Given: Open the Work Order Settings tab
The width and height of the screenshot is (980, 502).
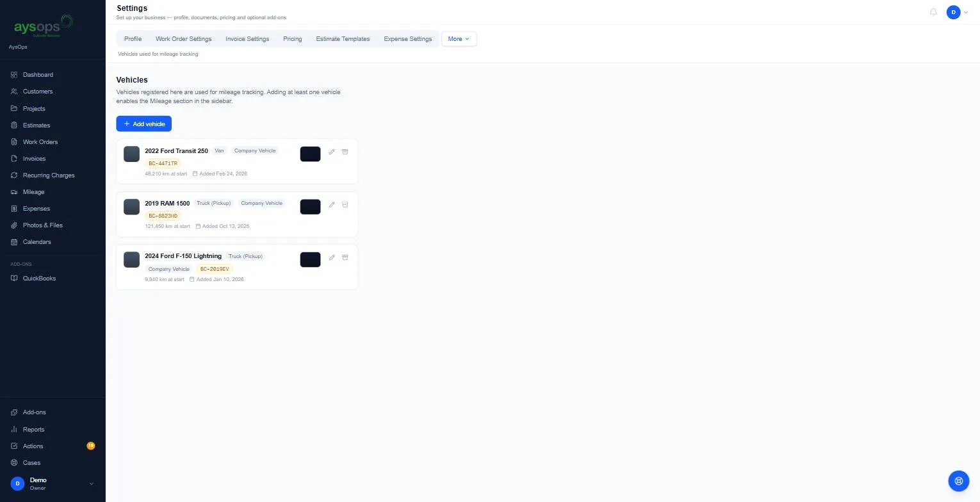Looking at the screenshot, I should coord(183,39).
